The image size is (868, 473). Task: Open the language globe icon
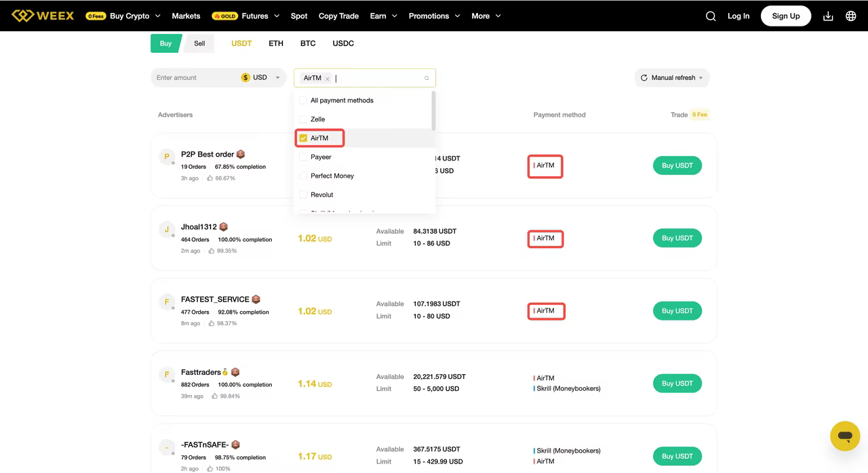click(851, 16)
